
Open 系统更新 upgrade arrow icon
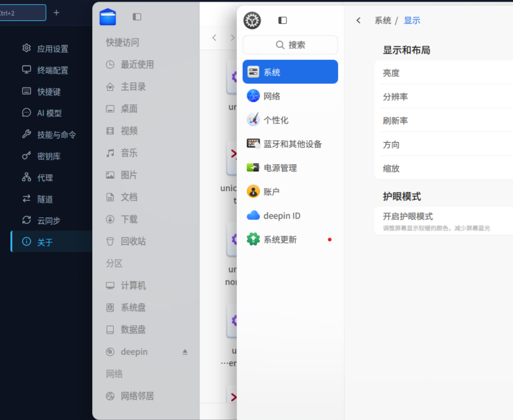253,239
